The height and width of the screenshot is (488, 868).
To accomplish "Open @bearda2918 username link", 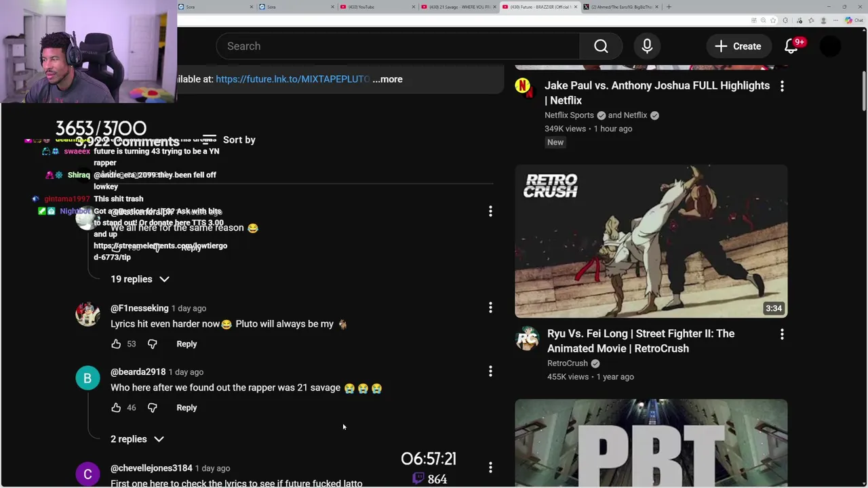I will click(x=138, y=372).
